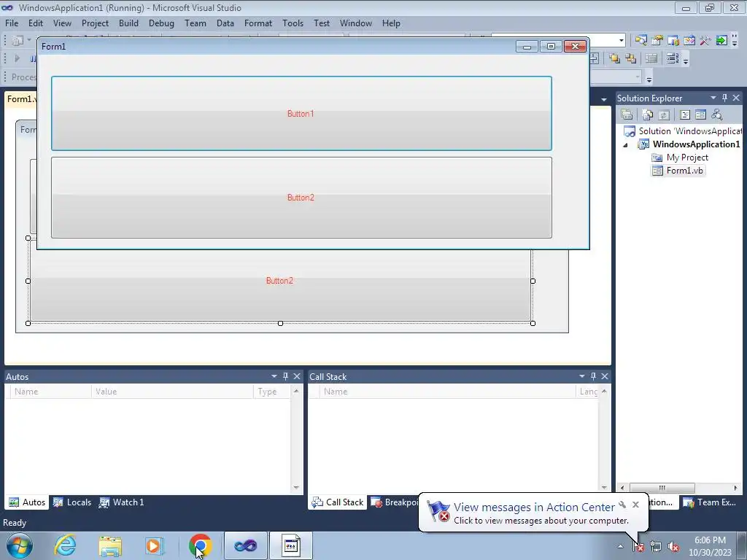Switch to the Watch 1 tab

click(x=122, y=502)
